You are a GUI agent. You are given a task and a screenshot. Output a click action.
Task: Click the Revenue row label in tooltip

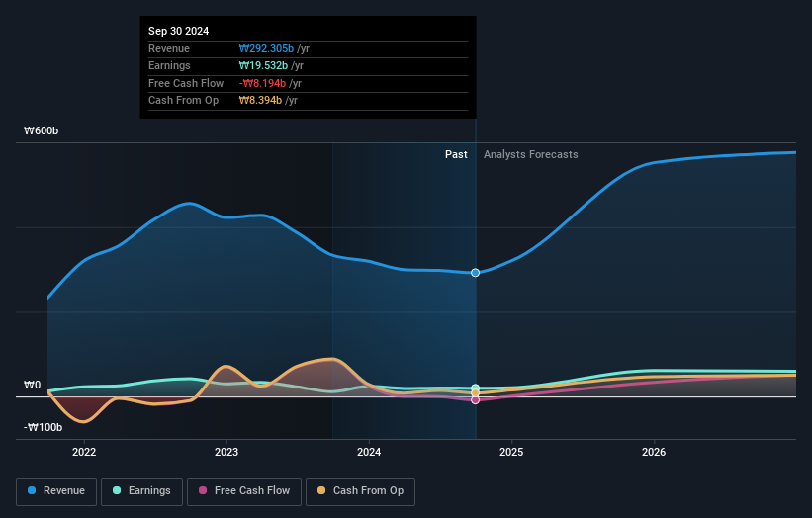pos(169,48)
